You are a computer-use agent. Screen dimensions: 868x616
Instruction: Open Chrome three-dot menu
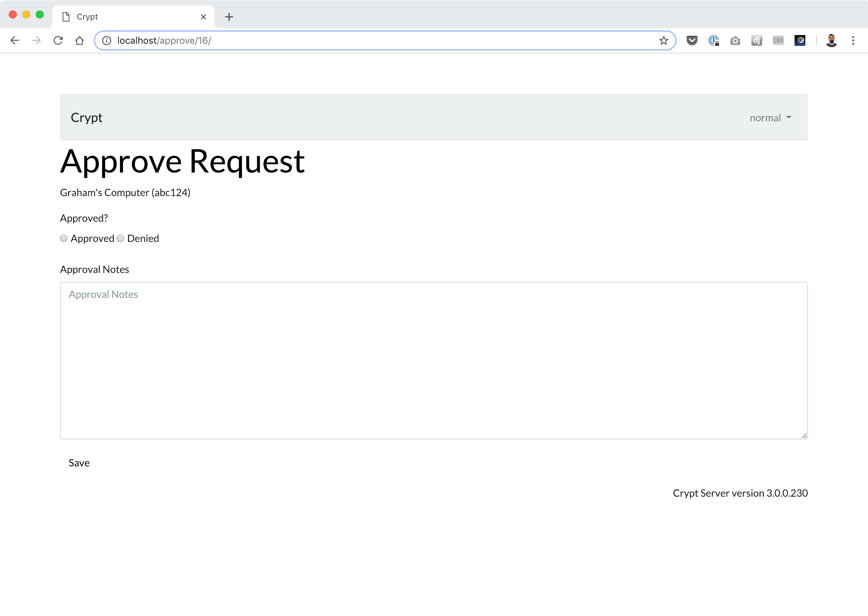[x=853, y=40]
